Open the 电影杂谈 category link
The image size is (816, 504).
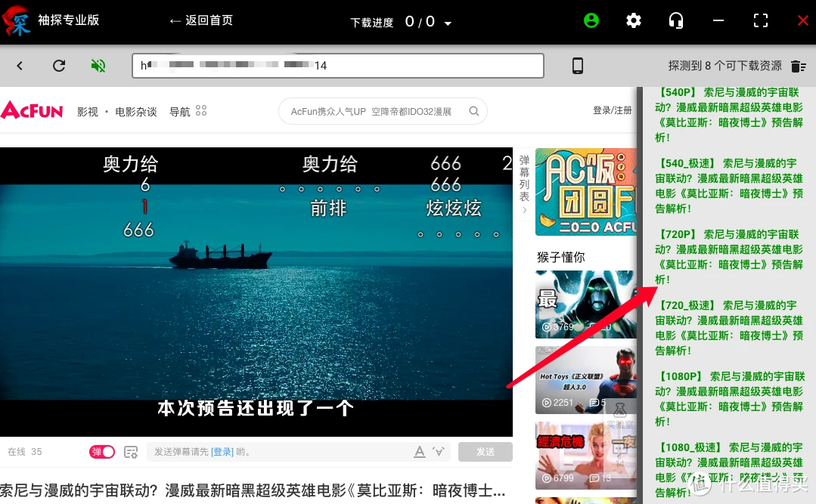click(x=136, y=112)
